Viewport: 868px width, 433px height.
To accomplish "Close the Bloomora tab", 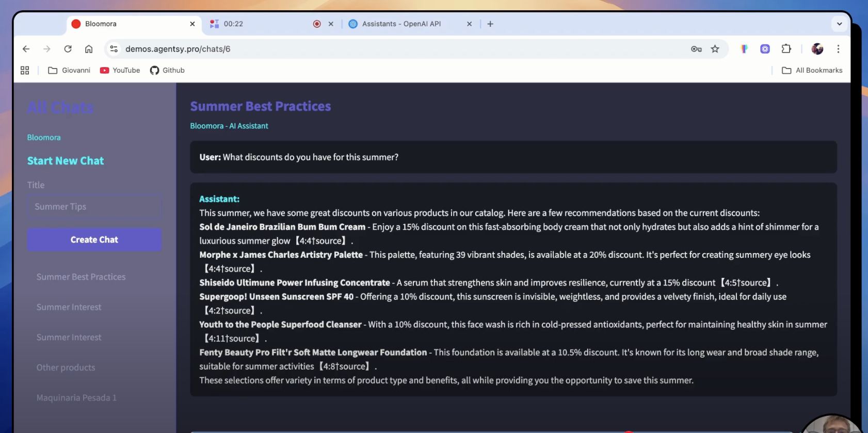I will pyautogui.click(x=192, y=24).
